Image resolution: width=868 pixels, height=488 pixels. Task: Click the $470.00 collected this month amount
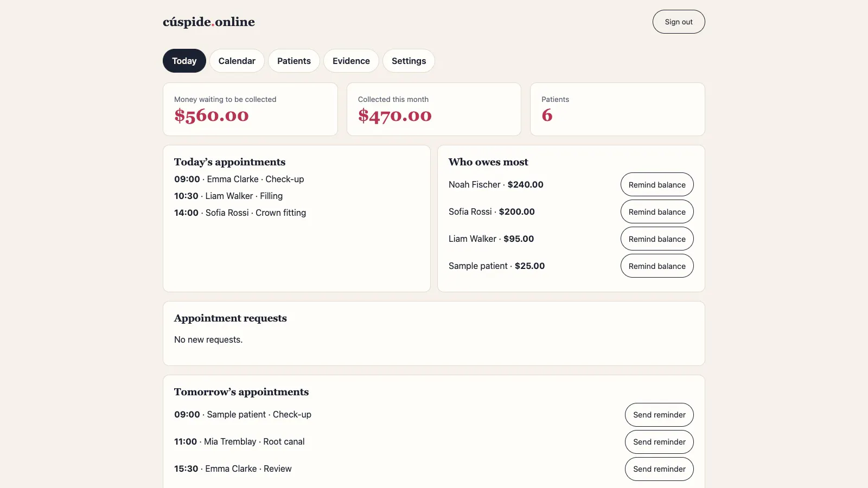click(x=395, y=115)
